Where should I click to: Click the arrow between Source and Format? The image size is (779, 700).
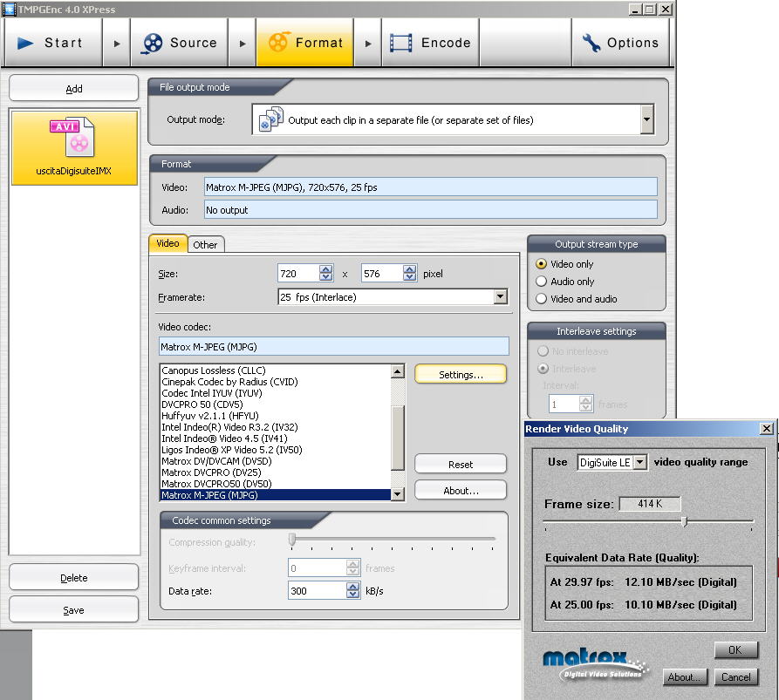tap(243, 44)
